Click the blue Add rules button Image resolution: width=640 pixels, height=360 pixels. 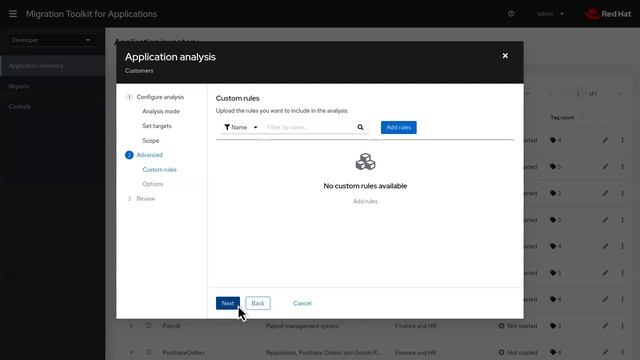[398, 127]
